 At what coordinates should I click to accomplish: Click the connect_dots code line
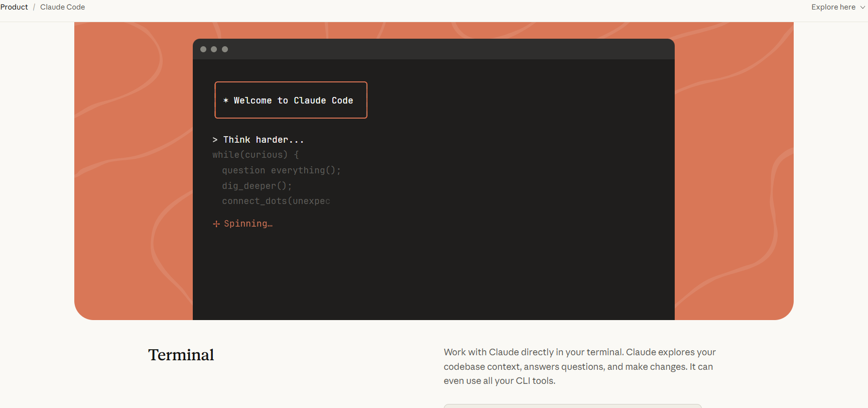[x=276, y=201]
